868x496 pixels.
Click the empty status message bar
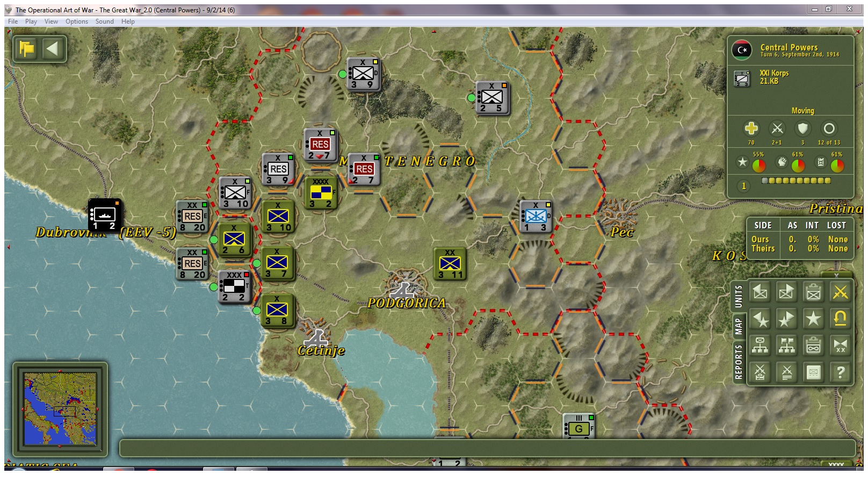(x=487, y=448)
